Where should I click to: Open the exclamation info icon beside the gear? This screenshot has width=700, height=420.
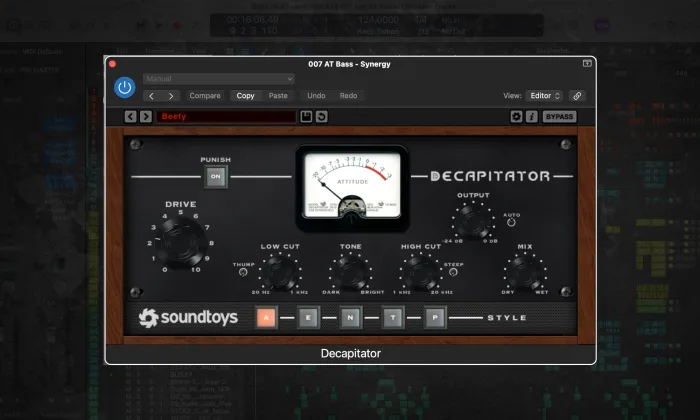point(531,117)
